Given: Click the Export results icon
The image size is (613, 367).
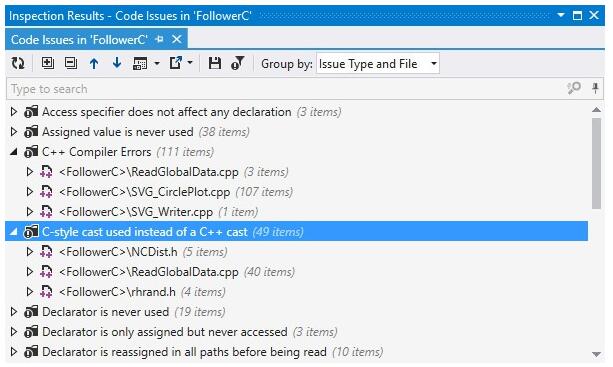Looking at the screenshot, I should [x=176, y=63].
